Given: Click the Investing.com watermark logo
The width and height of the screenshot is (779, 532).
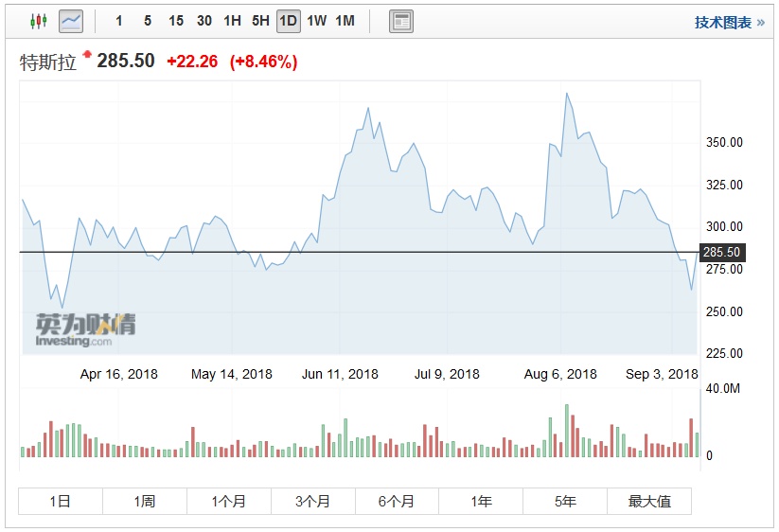Looking at the screenshot, I should 85,328.
